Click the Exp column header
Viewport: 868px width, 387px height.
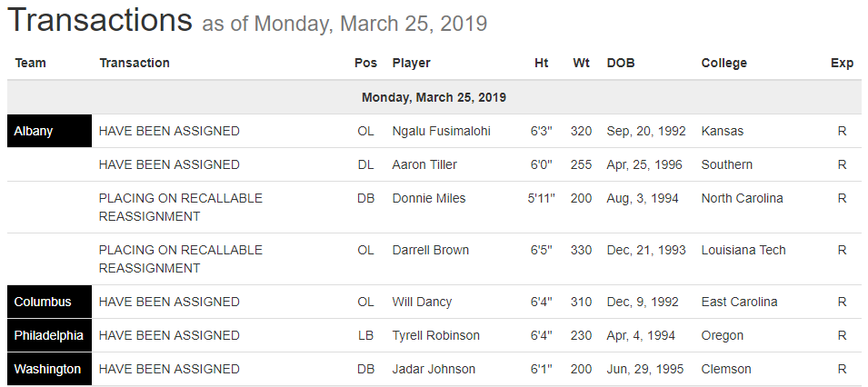tap(842, 63)
